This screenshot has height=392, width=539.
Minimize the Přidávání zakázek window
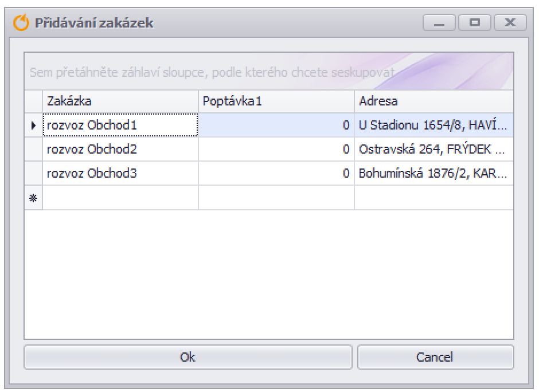tap(439, 23)
